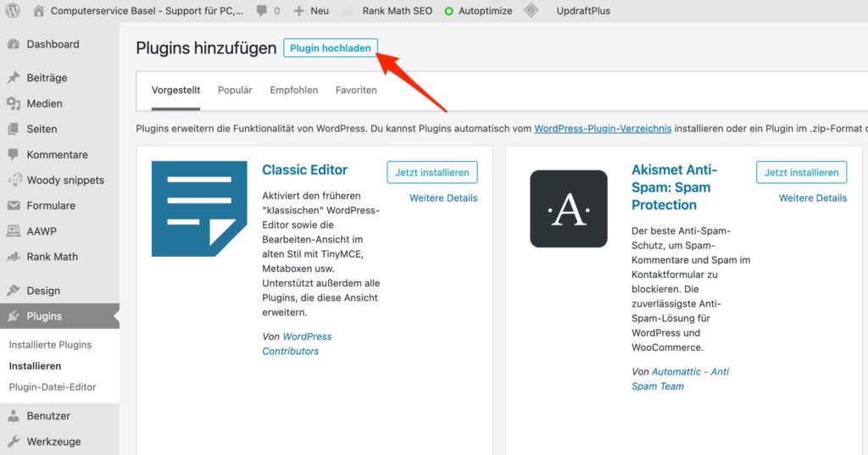
Task: Open the Medien sidebar item
Action: [x=44, y=103]
